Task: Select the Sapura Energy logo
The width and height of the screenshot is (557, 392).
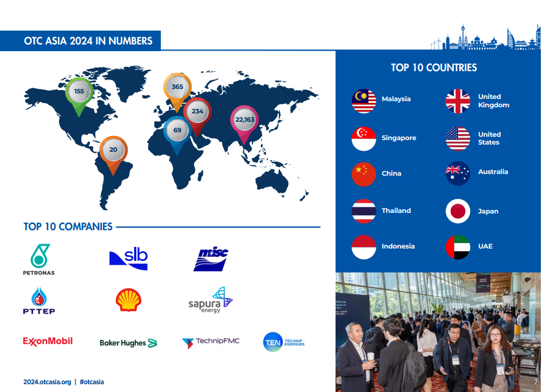Action: coord(210,300)
